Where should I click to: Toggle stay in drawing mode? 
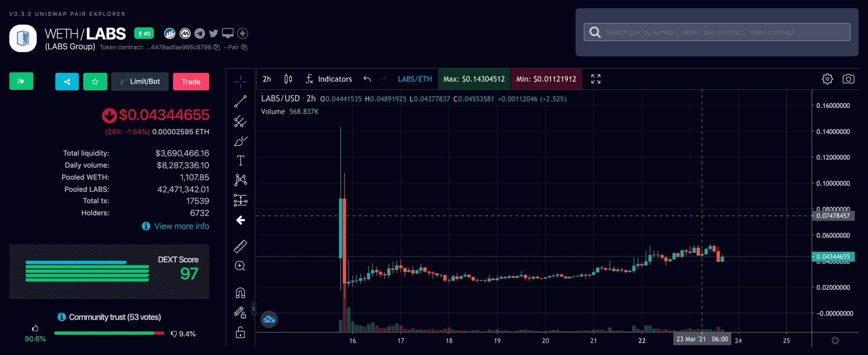pyautogui.click(x=240, y=312)
